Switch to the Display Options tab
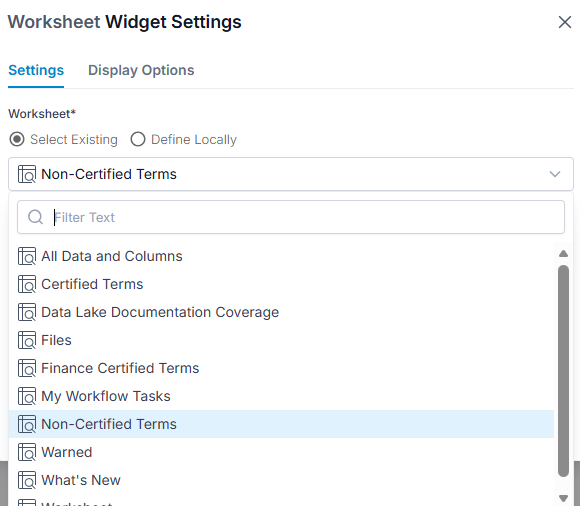This screenshot has height=506, width=580. (x=141, y=70)
